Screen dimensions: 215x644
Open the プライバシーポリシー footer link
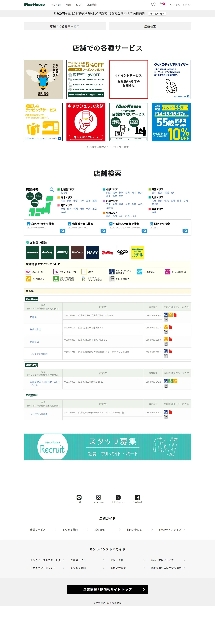pos(43,568)
